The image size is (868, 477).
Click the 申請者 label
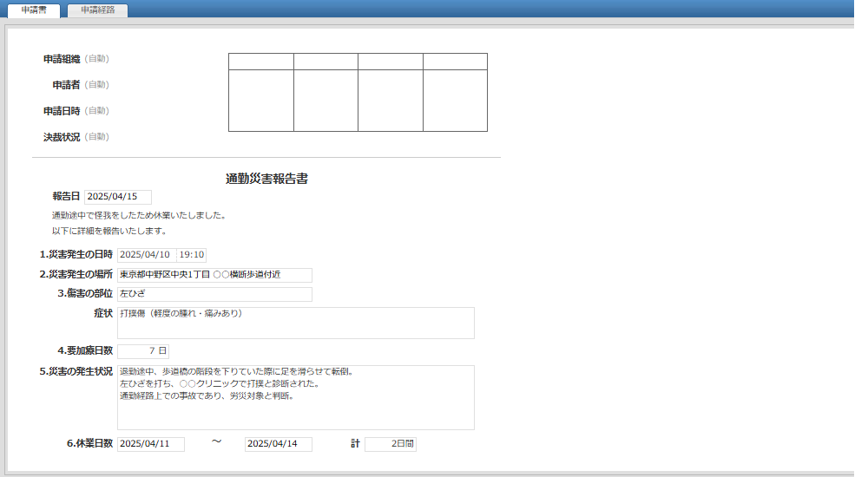point(66,85)
